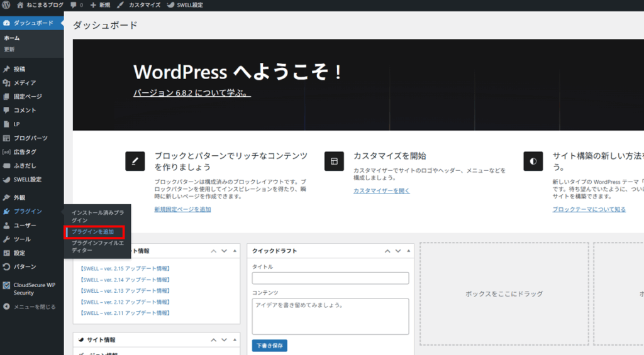Open カスタマイズ in the admin bar

pyautogui.click(x=139, y=5)
